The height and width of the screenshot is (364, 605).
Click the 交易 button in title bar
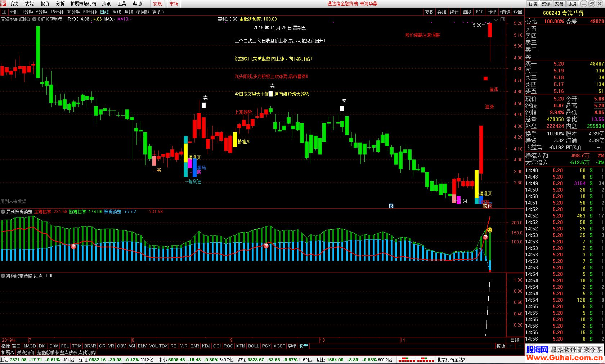pos(559,4)
